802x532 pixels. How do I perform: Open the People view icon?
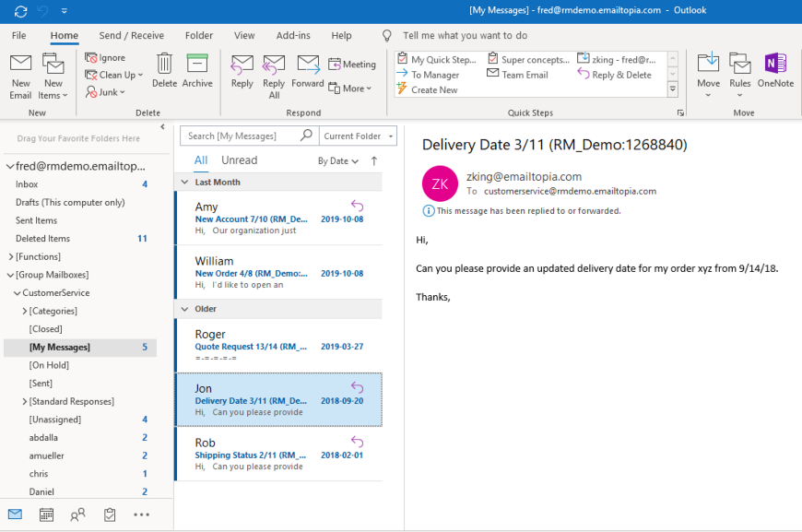(x=77, y=514)
